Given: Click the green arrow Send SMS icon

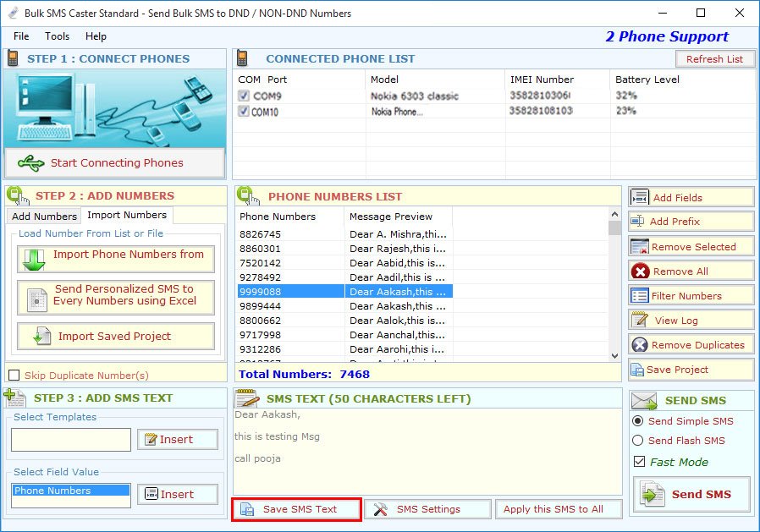Looking at the screenshot, I should click(x=652, y=494).
